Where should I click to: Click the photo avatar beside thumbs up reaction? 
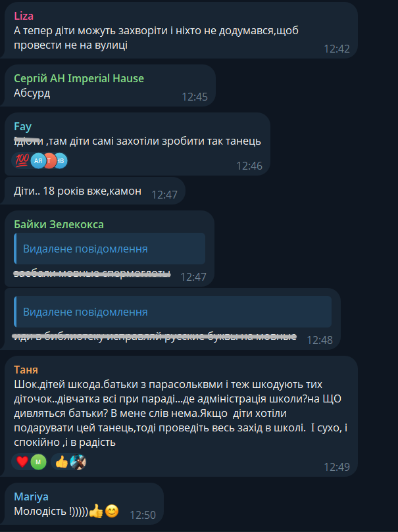(78, 462)
